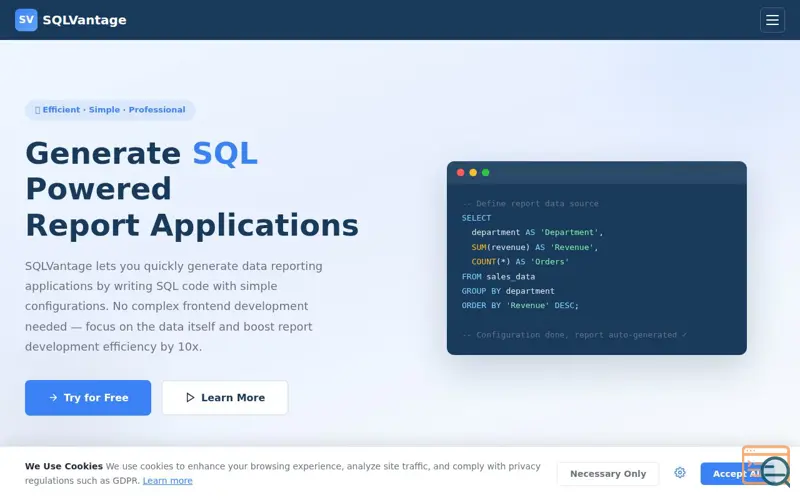This screenshot has height=500, width=800.
Task: Click the SQLVantage brand name
Action: pos(84,20)
